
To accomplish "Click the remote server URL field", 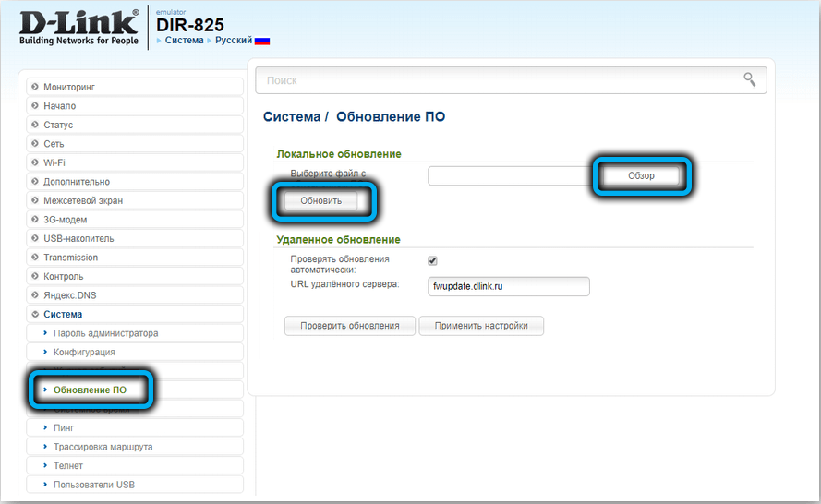I will [x=508, y=287].
